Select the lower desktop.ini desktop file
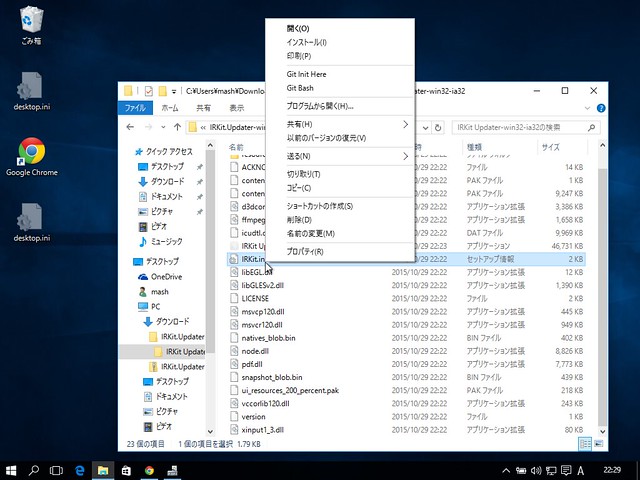Viewport: 640px width, 480px height. (31, 222)
